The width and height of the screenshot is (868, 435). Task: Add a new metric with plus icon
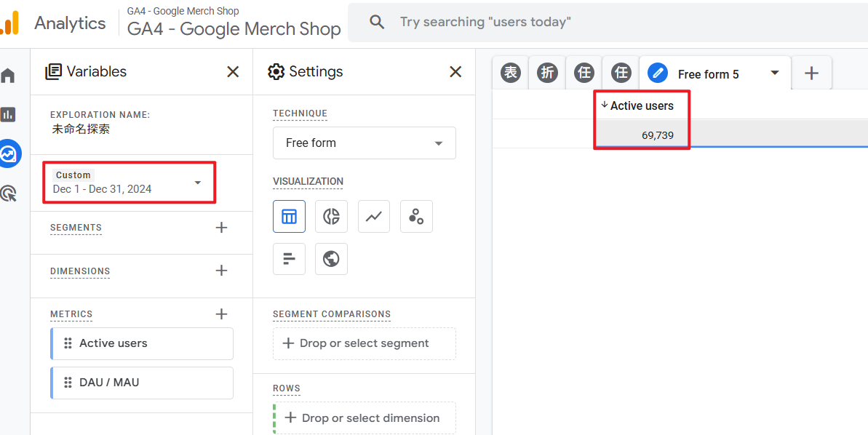pyautogui.click(x=221, y=314)
